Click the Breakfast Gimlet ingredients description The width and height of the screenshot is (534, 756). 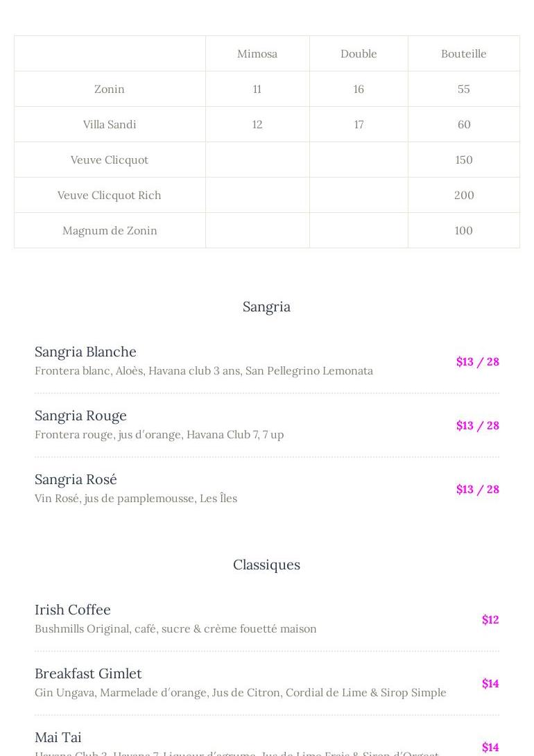240,692
